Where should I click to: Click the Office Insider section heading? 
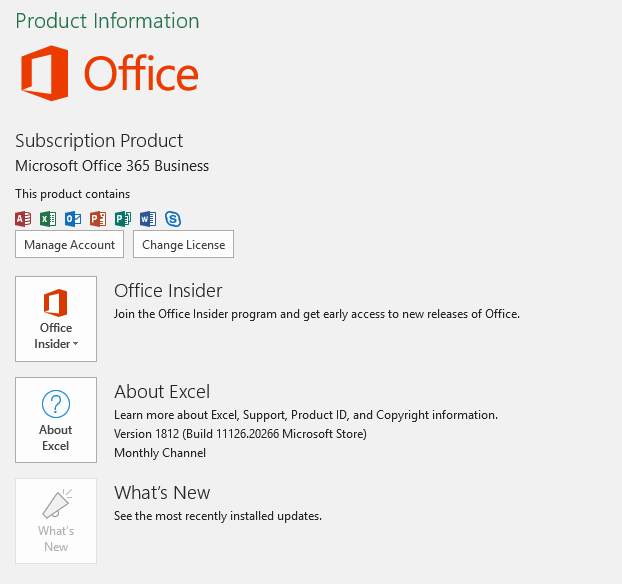tap(168, 290)
